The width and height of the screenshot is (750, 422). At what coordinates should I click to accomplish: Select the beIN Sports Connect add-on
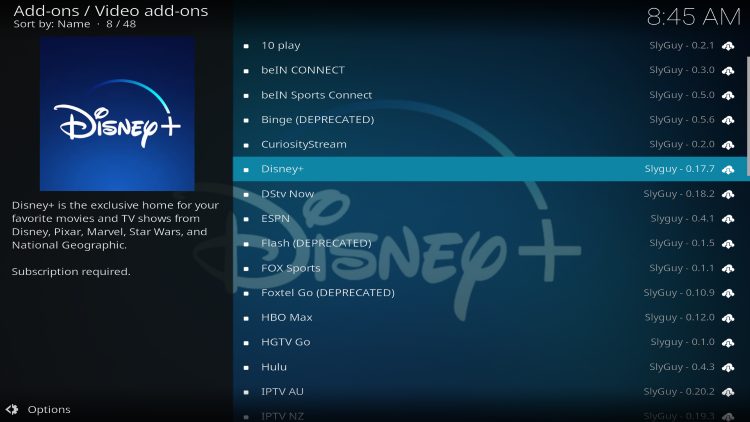coord(489,95)
